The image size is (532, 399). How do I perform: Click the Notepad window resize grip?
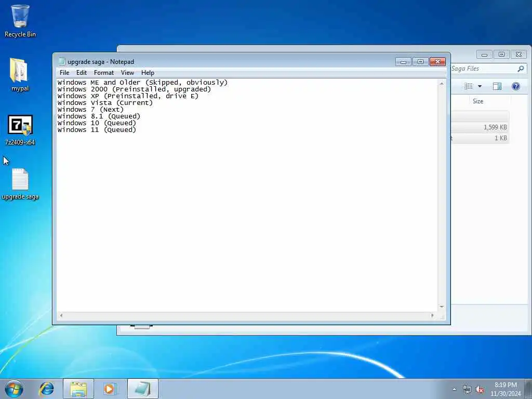442,317
